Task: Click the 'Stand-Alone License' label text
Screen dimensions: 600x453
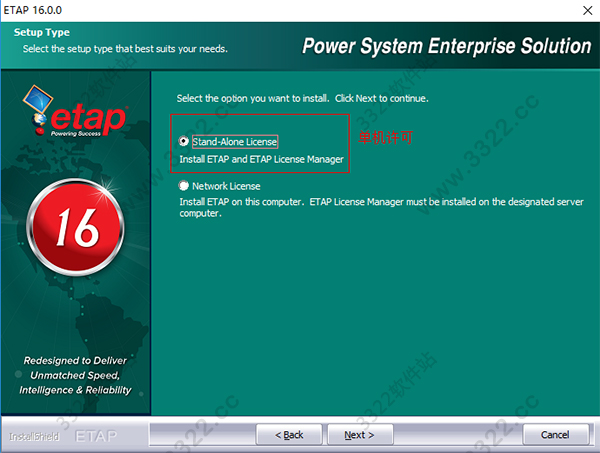Action: [x=235, y=142]
